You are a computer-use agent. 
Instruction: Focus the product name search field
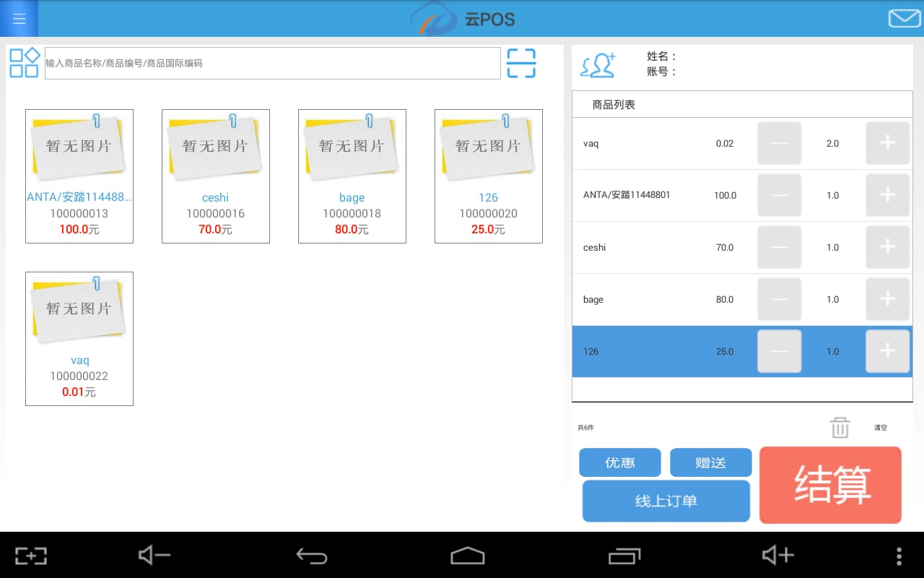(x=273, y=64)
